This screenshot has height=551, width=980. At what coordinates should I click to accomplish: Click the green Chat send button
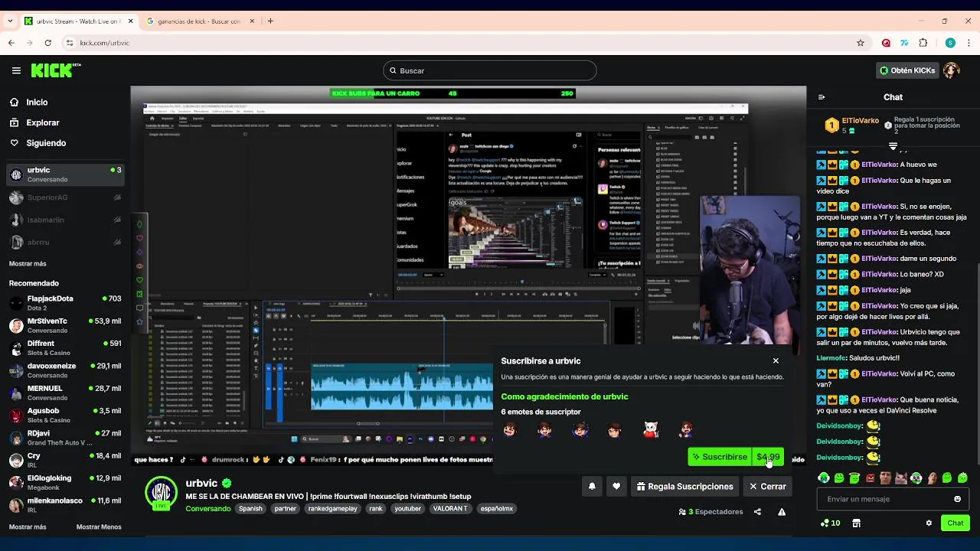pyautogui.click(x=955, y=523)
